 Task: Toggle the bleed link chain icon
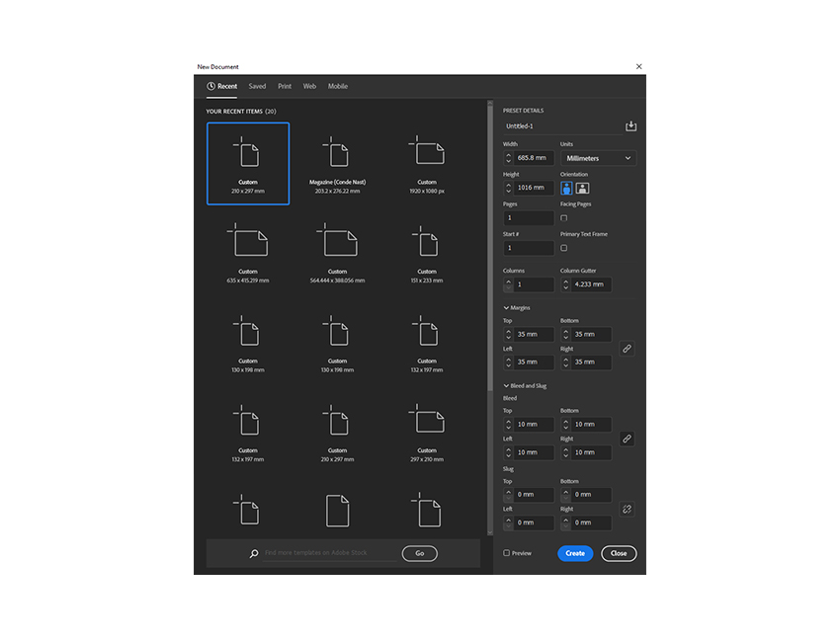point(627,439)
